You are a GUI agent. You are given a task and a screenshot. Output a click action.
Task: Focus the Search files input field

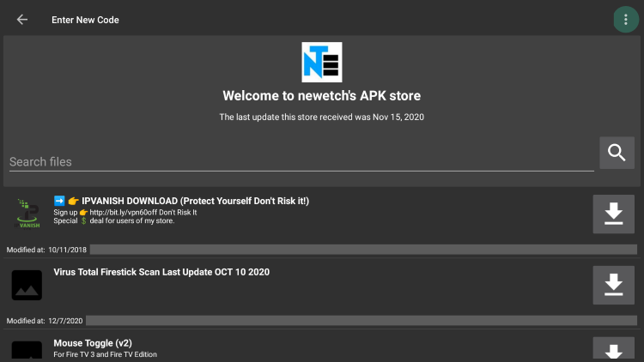tap(301, 162)
